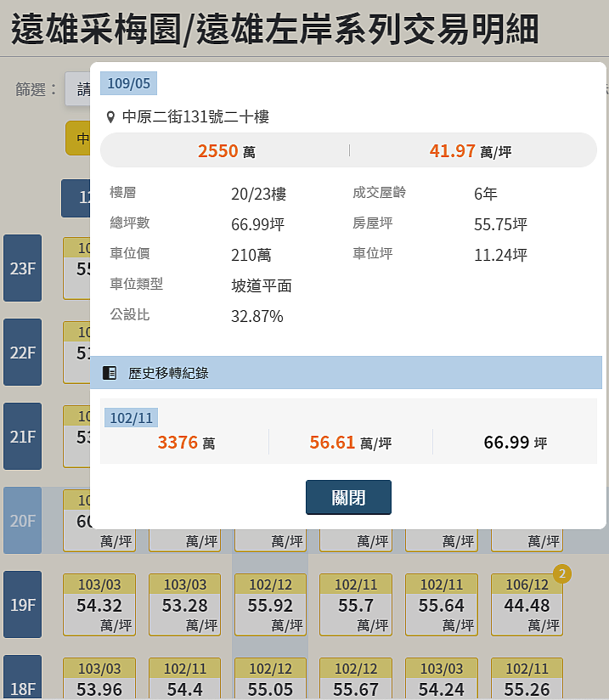The width and height of the screenshot is (609, 700).
Task: Click the 成交屋齡 value 6年
Action: [485, 194]
